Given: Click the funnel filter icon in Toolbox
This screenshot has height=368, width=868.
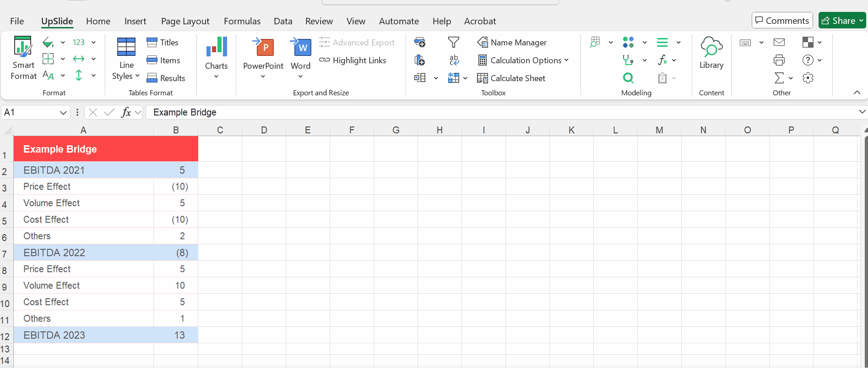Looking at the screenshot, I should (454, 42).
